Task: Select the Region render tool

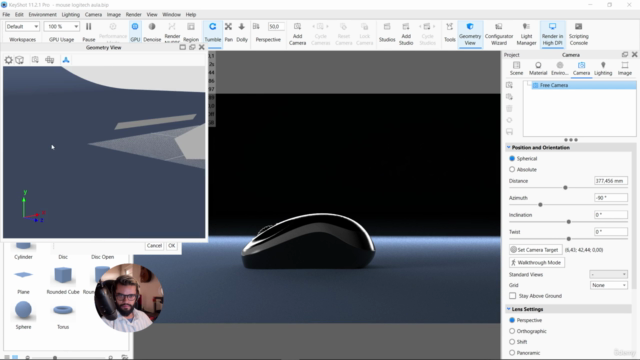Action: tap(191, 32)
